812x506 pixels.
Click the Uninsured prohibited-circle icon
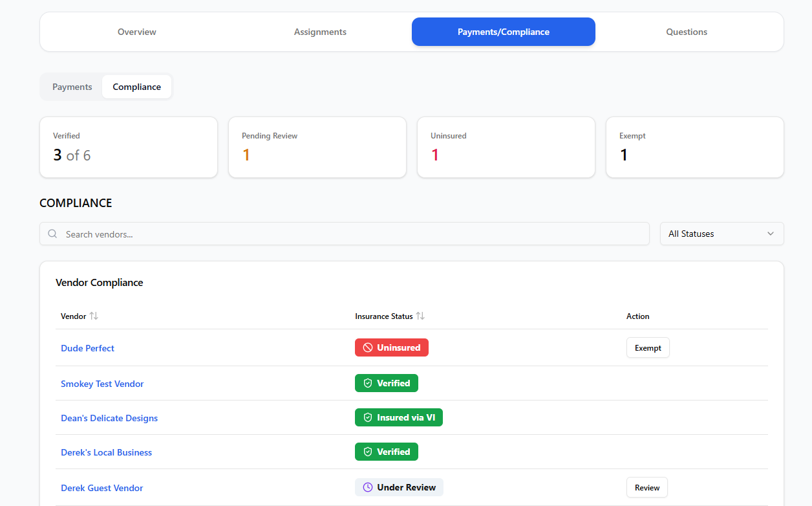(x=368, y=347)
